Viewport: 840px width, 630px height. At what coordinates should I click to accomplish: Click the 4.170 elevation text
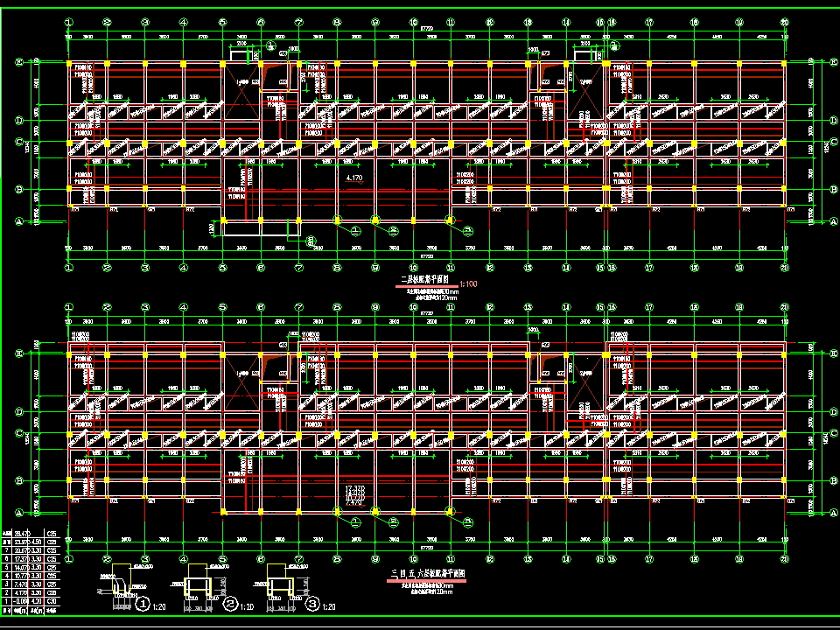tap(355, 178)
